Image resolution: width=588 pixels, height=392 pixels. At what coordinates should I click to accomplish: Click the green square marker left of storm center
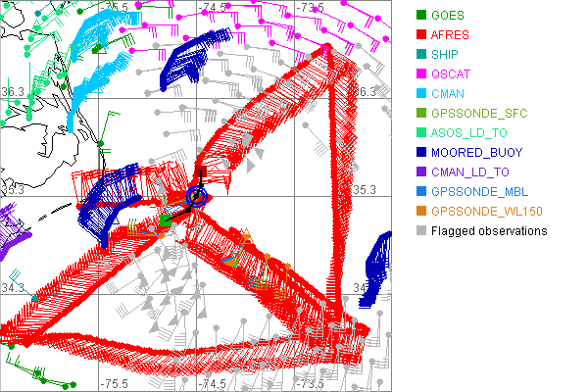(x=167, y=222)
